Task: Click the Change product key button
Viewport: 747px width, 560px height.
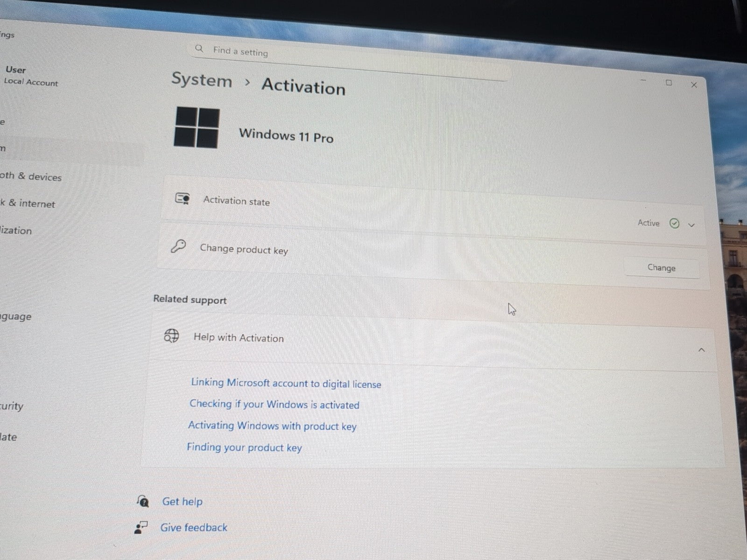Action: [x=662, y=268]
